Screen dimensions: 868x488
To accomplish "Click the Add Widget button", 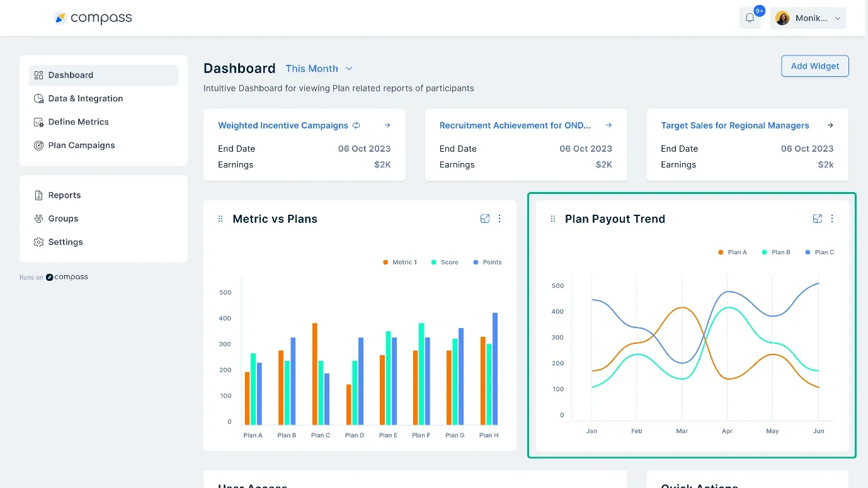I will click(814, 66).
